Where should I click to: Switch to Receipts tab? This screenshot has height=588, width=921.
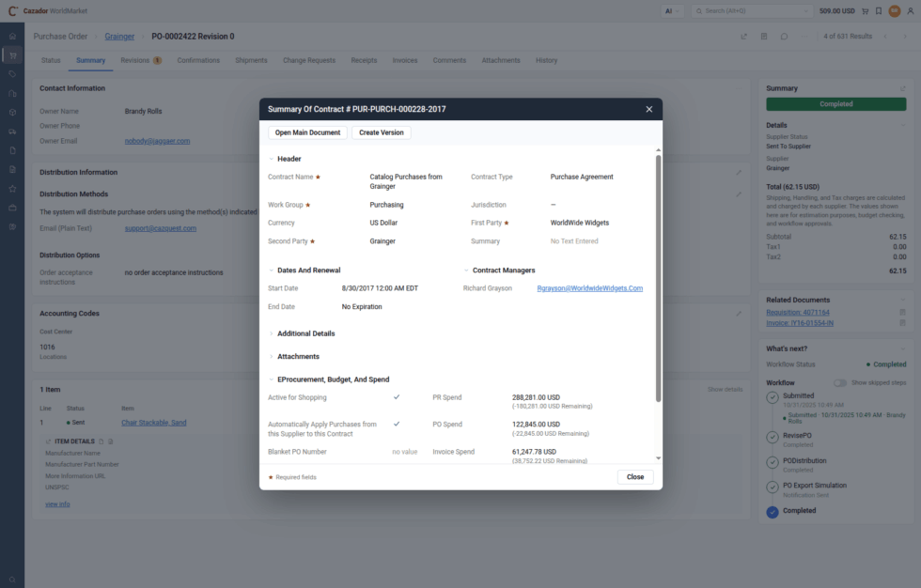(365, 60)
